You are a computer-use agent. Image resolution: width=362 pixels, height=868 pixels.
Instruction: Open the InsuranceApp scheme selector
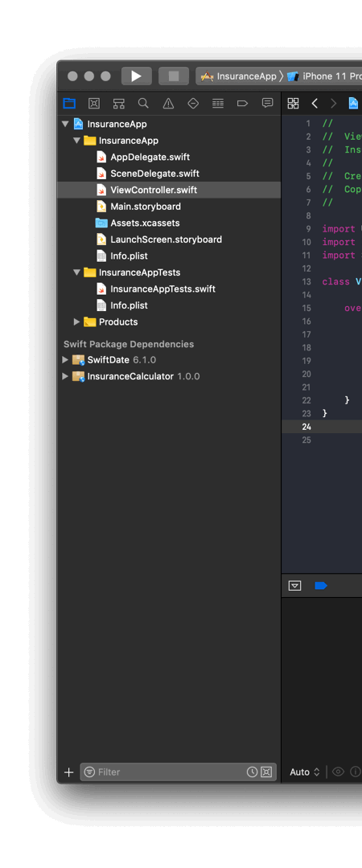pos(239,76)
